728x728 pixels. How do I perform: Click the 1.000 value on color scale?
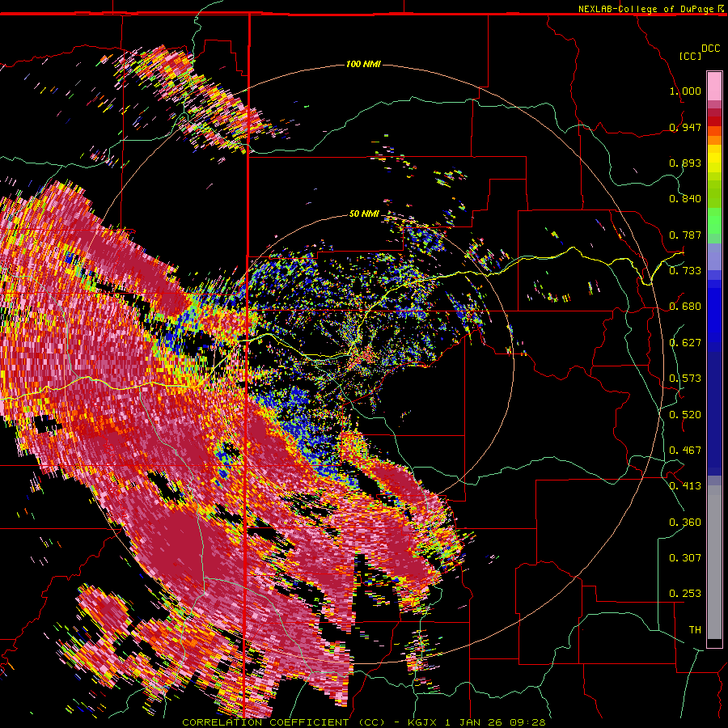(685, 91)
